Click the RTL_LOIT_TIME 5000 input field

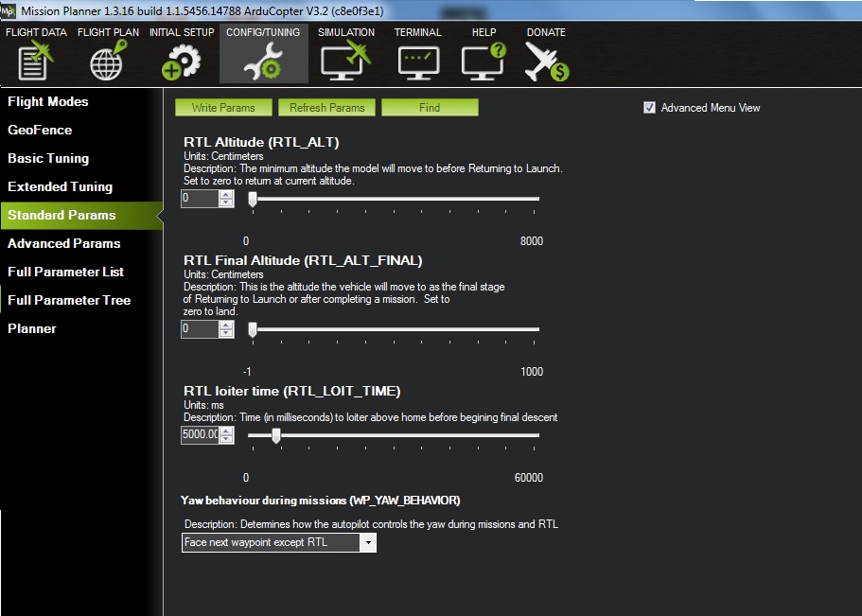tap(200, 435)
